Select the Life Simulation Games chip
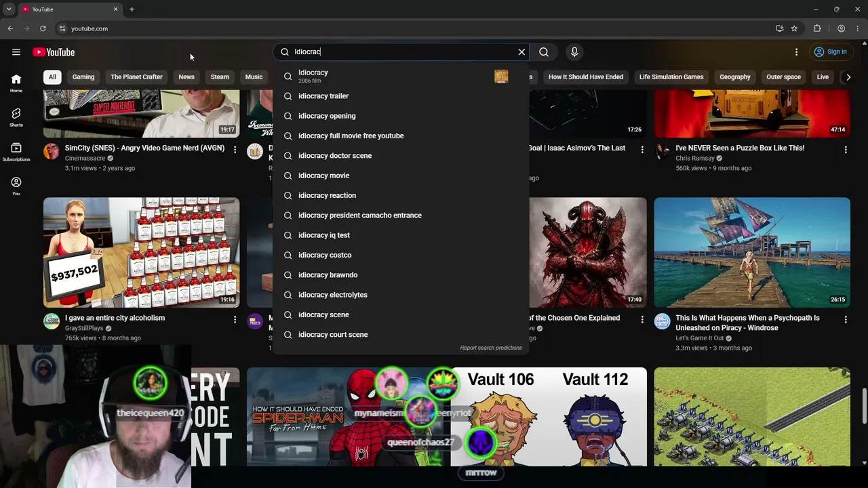This screenshot has height=488, width=868. coord(671,77)
